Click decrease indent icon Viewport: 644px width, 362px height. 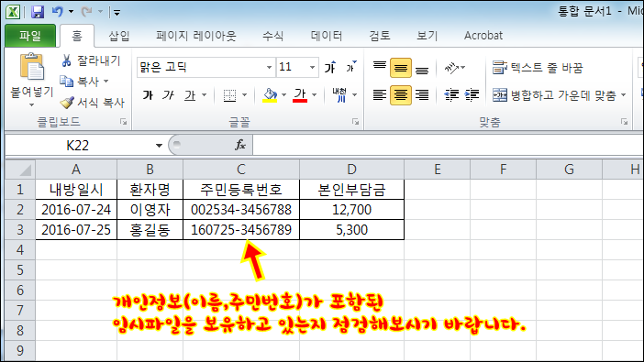click(451, 95)
